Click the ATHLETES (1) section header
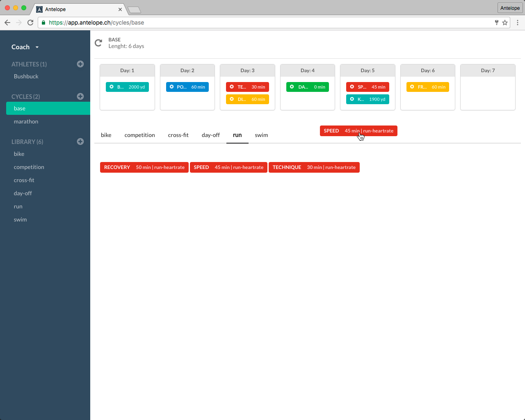This screenshot has width=525, height=420. (29, 64)
